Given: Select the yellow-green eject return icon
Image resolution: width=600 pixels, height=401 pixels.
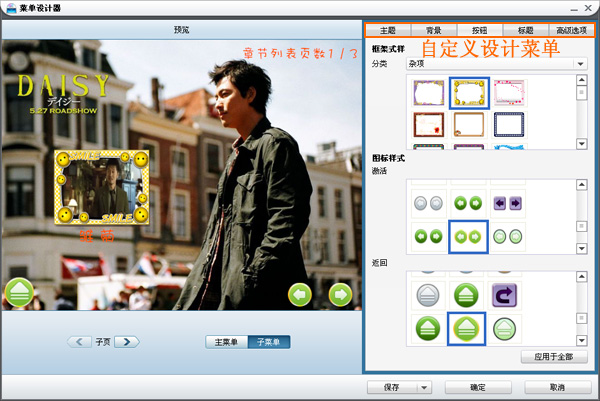Looking at the screenshot, I should (x=466, y=329).
